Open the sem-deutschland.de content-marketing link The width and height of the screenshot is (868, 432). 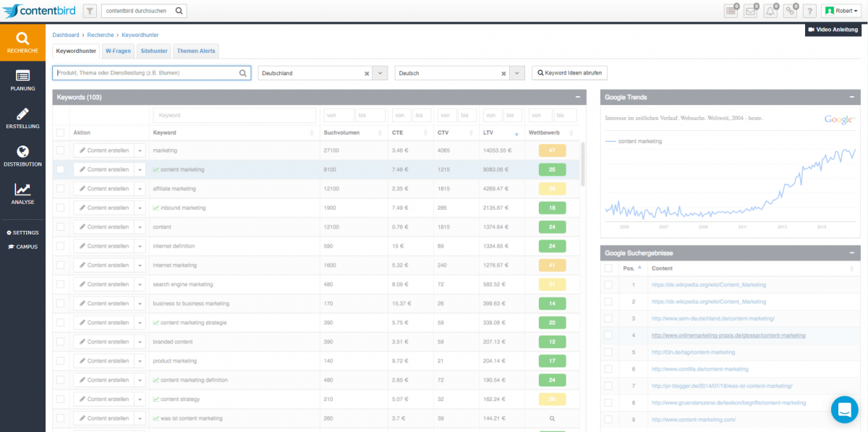click(712, 318)
